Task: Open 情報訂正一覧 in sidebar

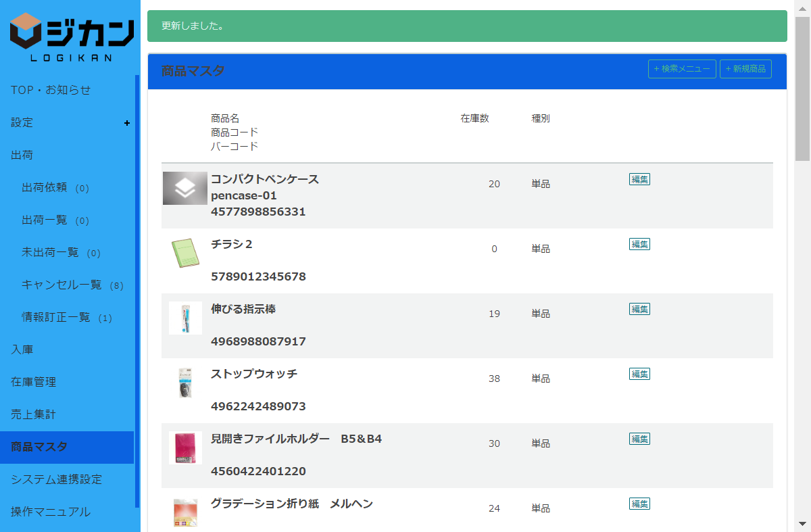Action: [56, 318]
